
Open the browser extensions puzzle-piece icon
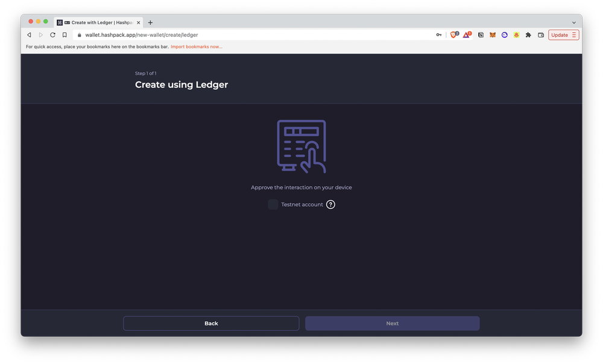pos(528,34)
